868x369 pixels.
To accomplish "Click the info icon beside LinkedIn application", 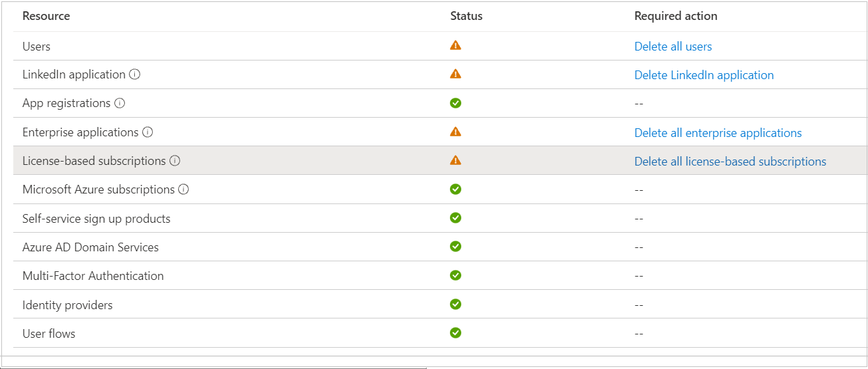I will click(x=135, y=74).
